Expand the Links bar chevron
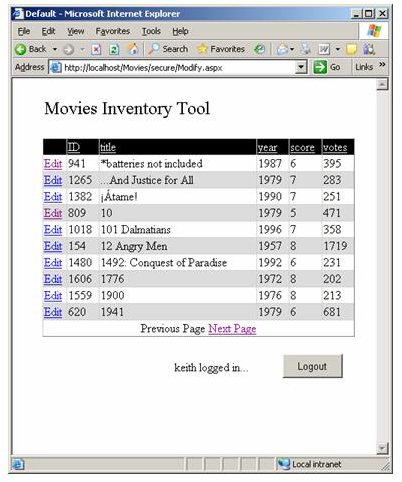This screenshot has width=402, height=482. pyautogui.click(x=382, y=64)
